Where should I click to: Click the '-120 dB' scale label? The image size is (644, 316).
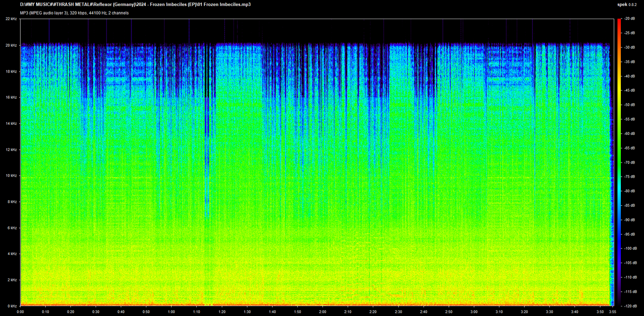click(630, 306)
